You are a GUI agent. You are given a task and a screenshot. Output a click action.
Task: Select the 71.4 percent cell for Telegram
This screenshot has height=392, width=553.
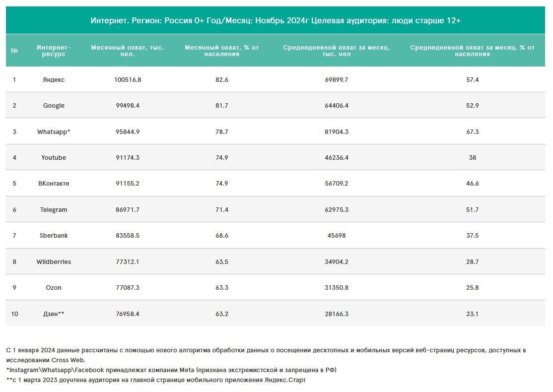point(222,210)
